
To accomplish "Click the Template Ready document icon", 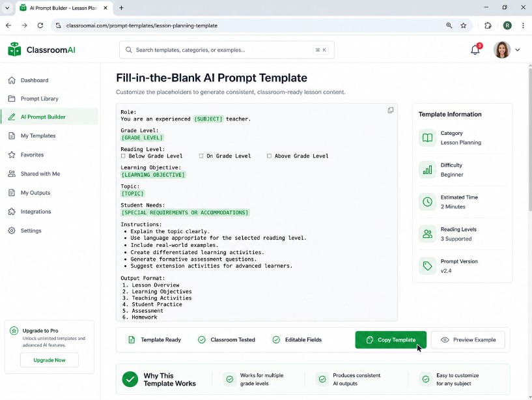I will 132,339.
